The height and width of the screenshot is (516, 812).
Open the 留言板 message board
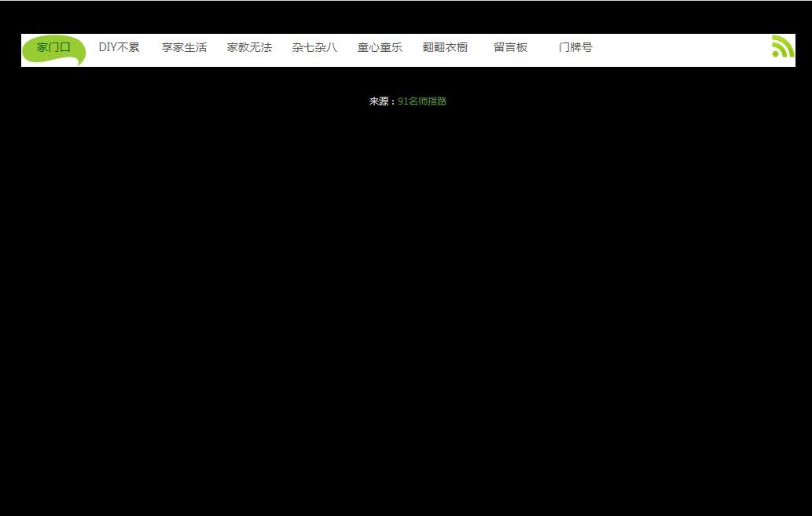tap(510, 48)
